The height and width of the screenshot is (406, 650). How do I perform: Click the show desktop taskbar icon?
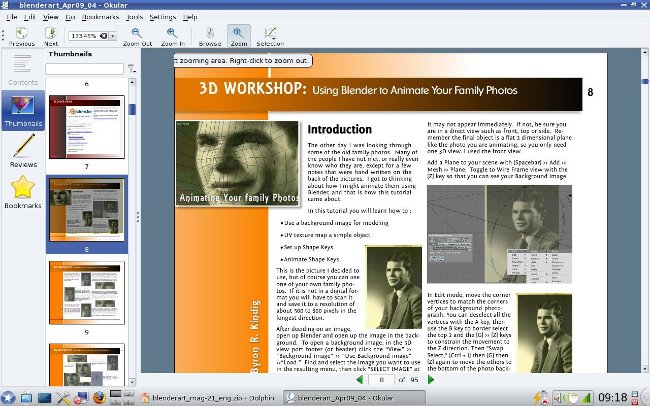click(44, 398)
